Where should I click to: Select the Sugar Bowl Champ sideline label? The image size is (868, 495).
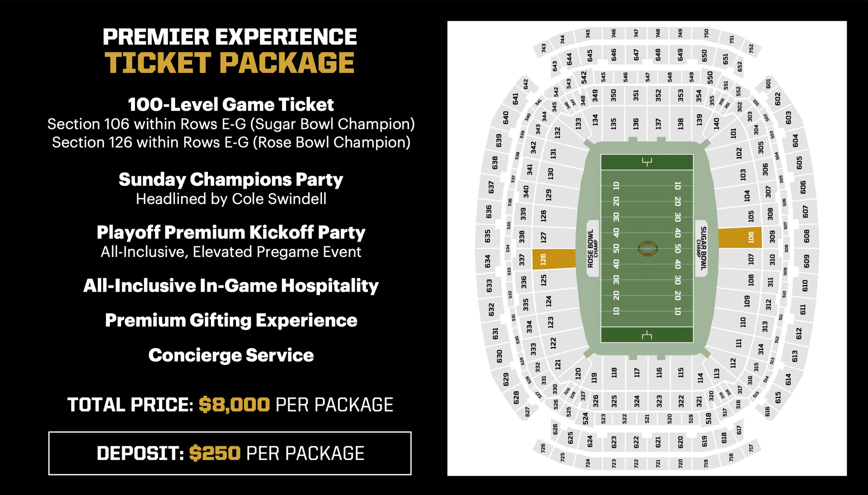701,248
